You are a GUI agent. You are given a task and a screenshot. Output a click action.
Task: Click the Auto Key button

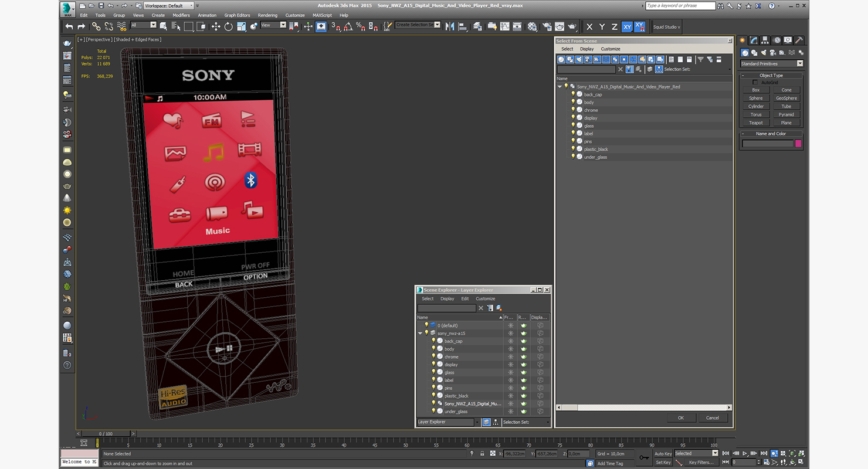pyautogui.click(x=663, y=454)
